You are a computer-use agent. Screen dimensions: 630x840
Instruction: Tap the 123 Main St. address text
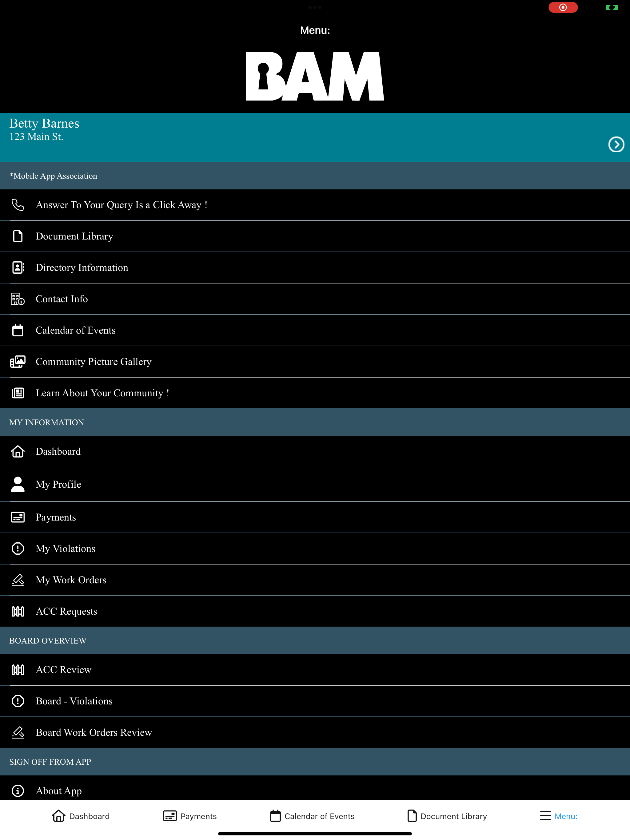click(x=36, y=137)
